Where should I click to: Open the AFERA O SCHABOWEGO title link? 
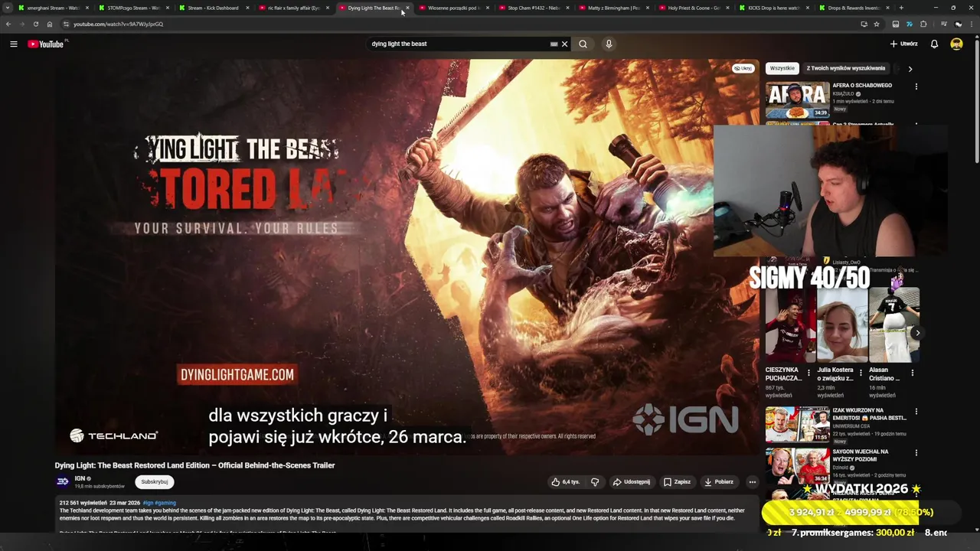(x=862, y=86)
